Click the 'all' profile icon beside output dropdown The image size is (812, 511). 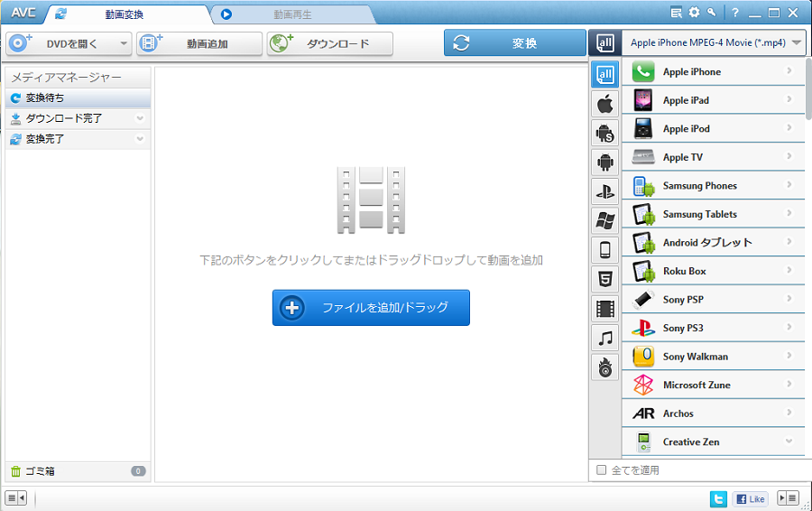coord(604,43)
